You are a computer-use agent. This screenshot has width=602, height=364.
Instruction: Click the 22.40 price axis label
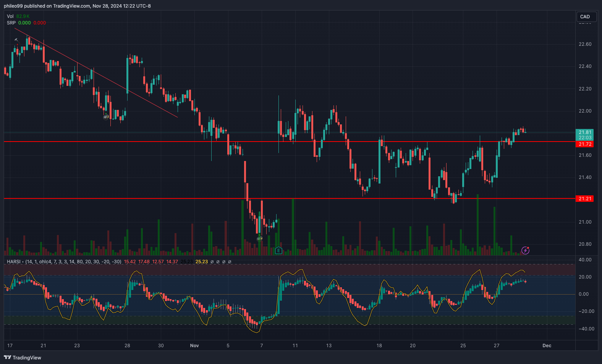tap(585, 66)
